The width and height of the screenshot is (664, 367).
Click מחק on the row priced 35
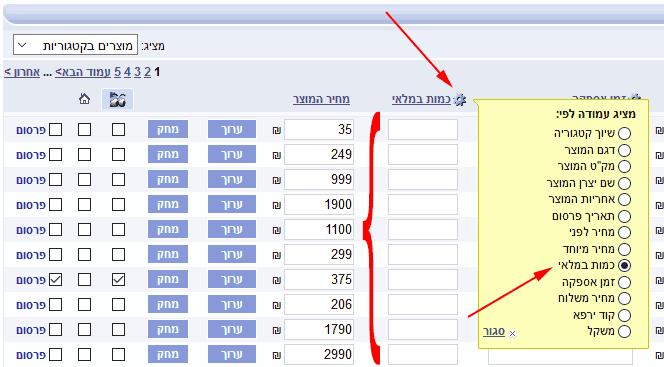tap(168, 129)
